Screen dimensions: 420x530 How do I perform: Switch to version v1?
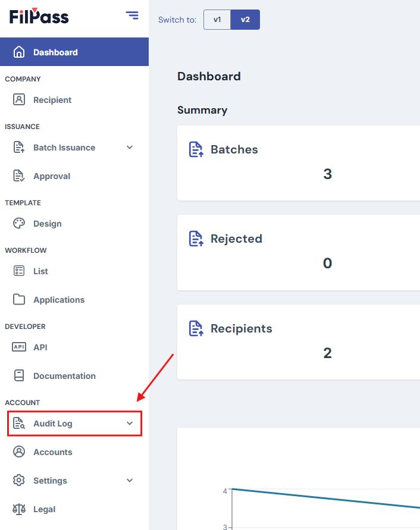click(217, 20)
